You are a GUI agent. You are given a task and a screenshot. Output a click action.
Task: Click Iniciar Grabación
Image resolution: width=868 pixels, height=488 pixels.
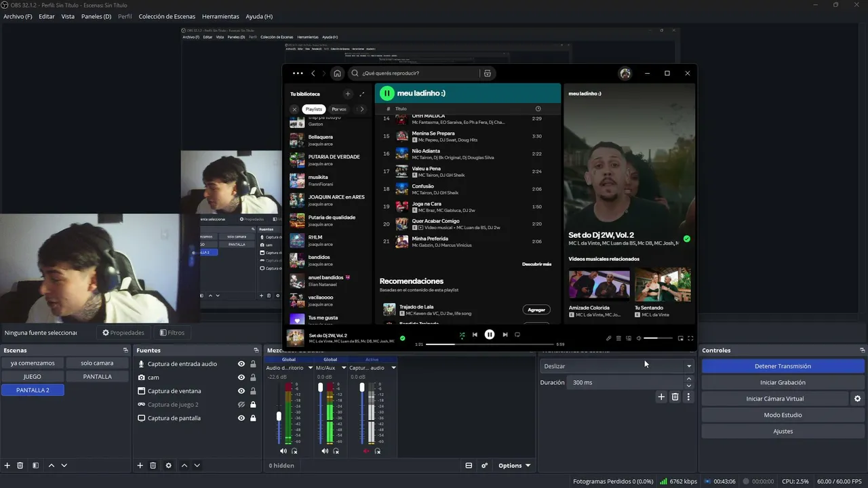tap(783, 382)
